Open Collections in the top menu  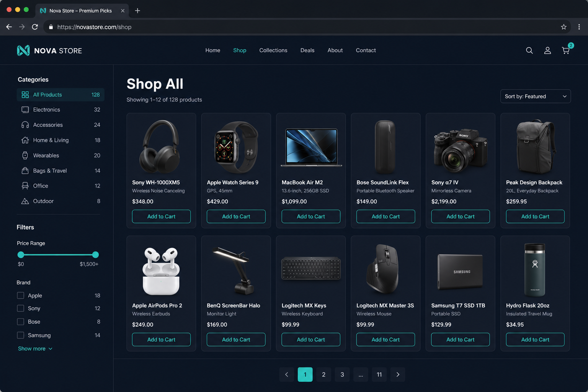[x=273, y=50]
